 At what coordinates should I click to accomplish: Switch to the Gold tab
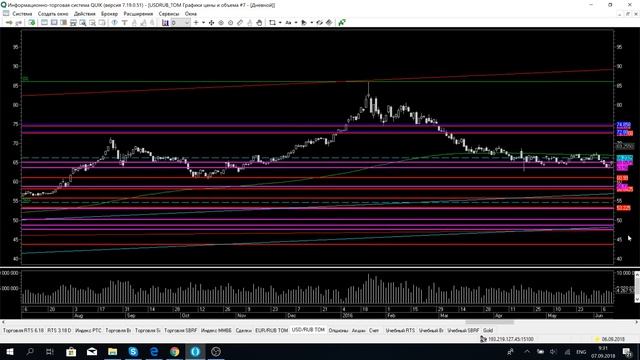tap(488, 330)
